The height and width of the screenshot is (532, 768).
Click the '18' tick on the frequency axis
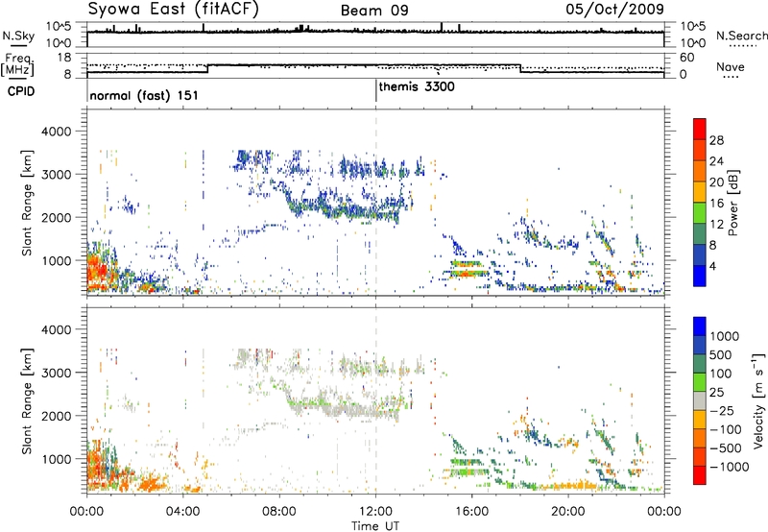click(x=64, y=58)
